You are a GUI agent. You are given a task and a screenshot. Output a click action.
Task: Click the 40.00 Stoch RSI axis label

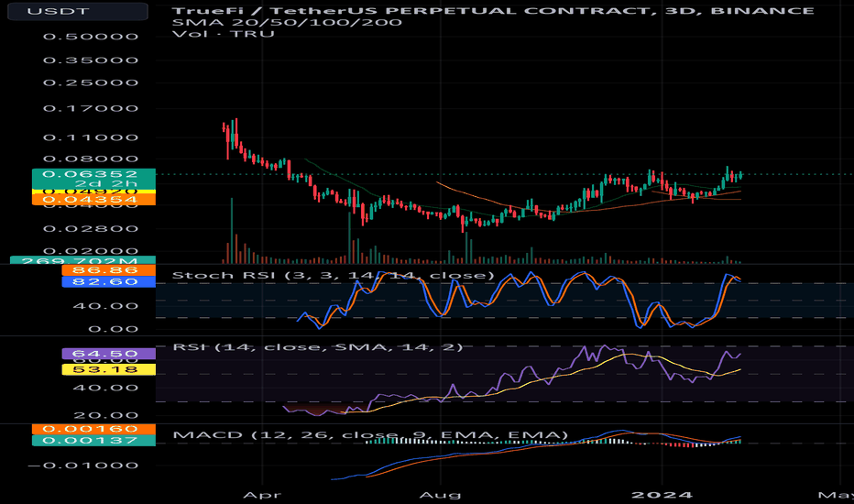coord(105,306)
